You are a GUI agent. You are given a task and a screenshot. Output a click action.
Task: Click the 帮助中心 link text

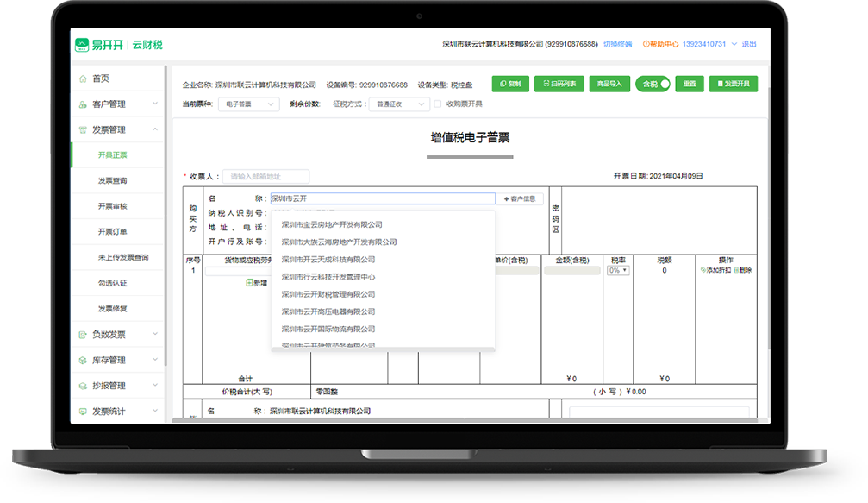(x=664, y=44)
